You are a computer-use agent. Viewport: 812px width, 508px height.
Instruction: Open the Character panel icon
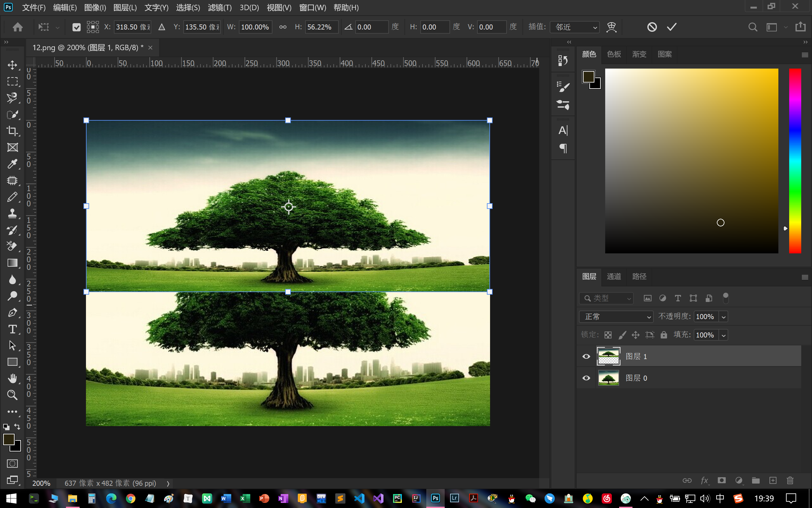coord(563,130)
